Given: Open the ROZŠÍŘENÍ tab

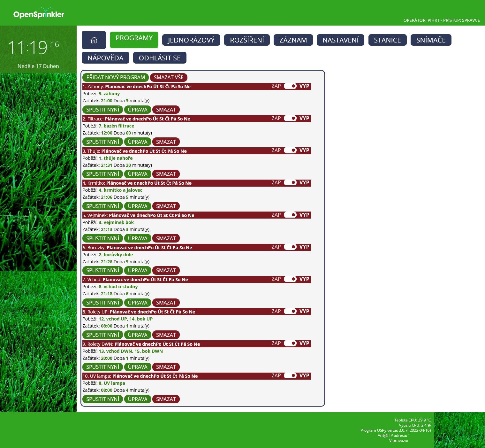Looking at the screenshot, I should point(247,40).
